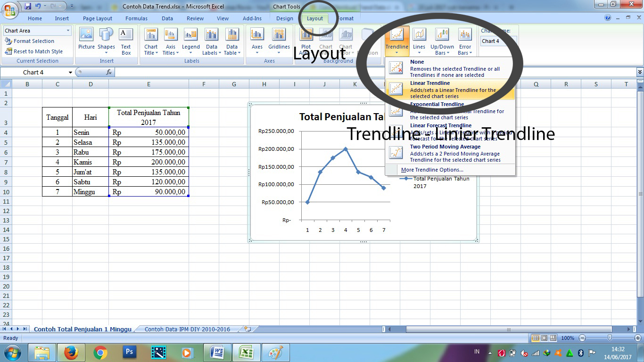This screenshot has width=644, height=362.
Task: Open Data Table options
Action: pos(232,41)
